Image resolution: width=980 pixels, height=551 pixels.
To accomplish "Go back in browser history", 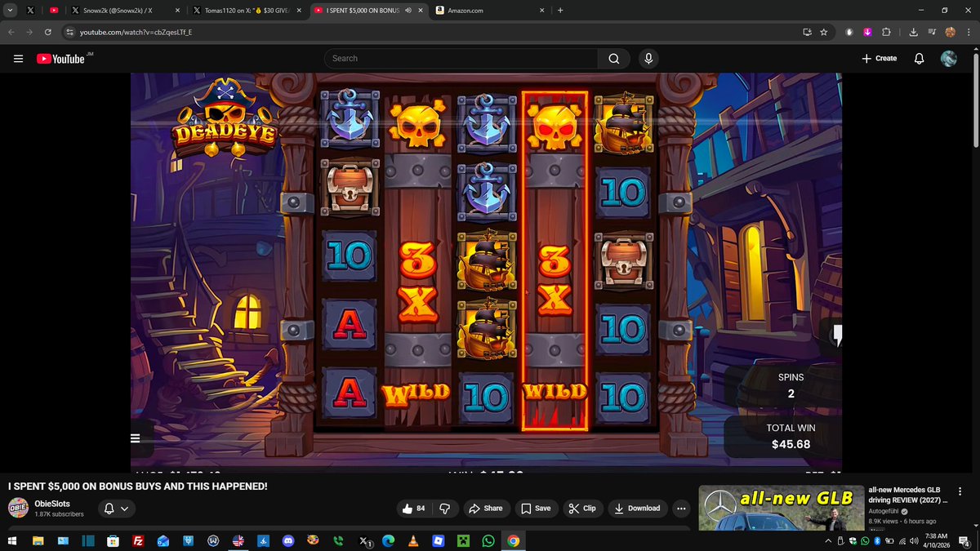I will point(12,32).
